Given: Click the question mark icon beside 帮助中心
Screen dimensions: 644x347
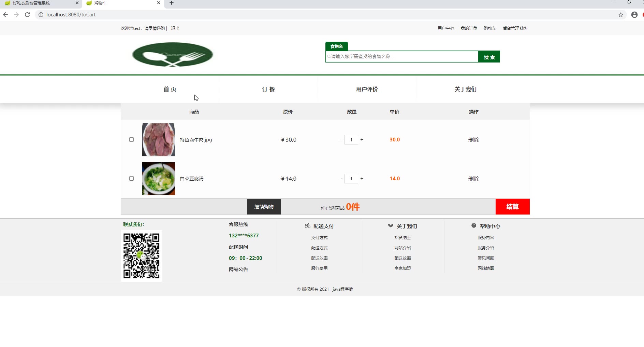Looking at the screenshot, I should pyautogui.click(x=474, y=225).
